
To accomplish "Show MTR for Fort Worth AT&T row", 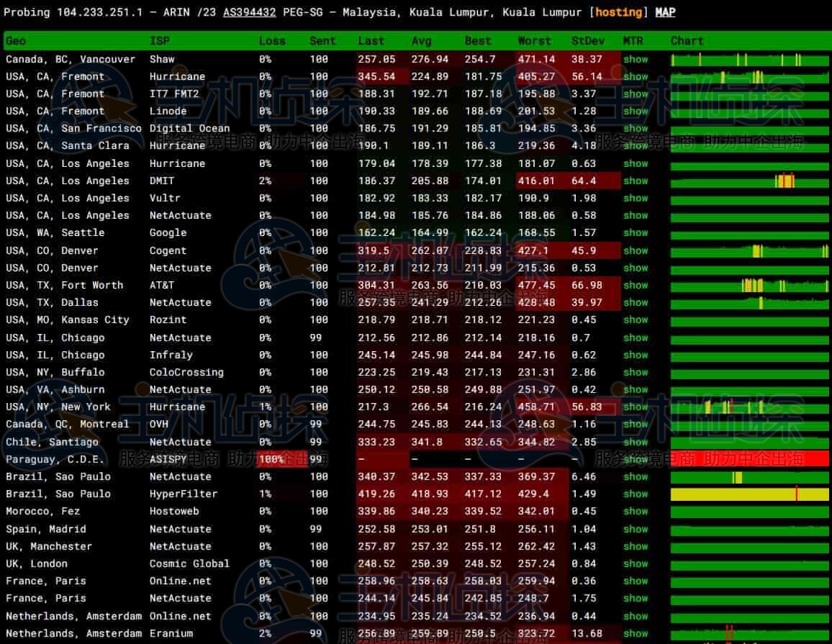I will (x=636, y=285).
